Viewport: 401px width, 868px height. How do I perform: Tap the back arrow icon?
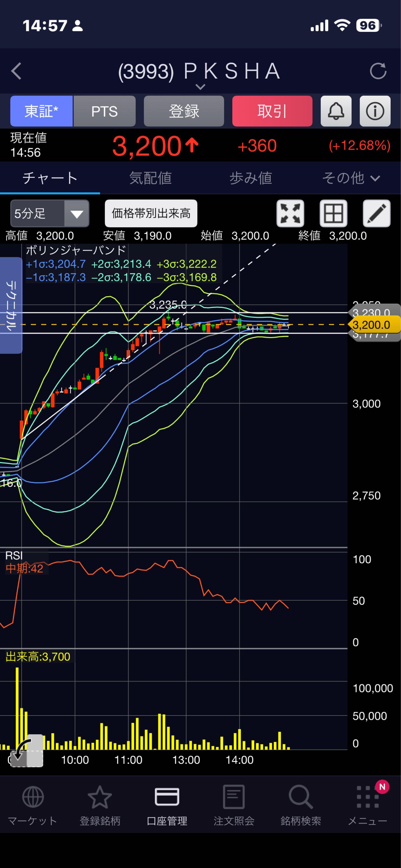(x=16, y=71)
